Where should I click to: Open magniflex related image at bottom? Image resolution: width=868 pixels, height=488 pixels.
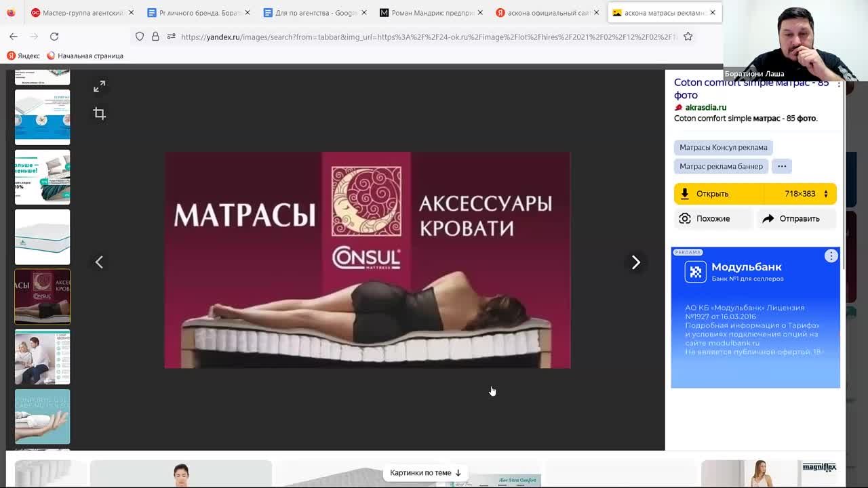pyautogui.click(x=770, y=474)
